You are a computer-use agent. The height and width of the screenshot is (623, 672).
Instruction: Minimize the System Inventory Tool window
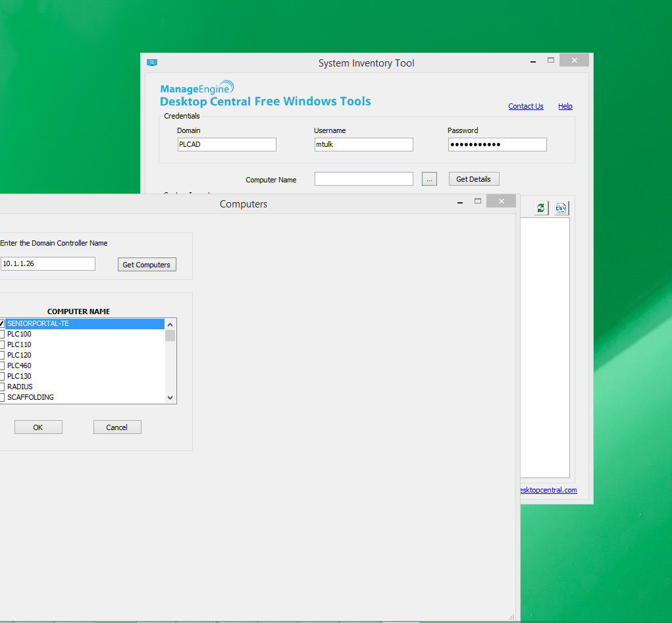(533, 61)
